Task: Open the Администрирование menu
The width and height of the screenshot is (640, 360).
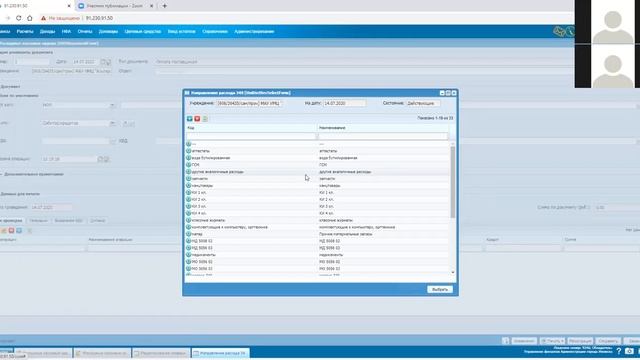Action: coord(254,31)
